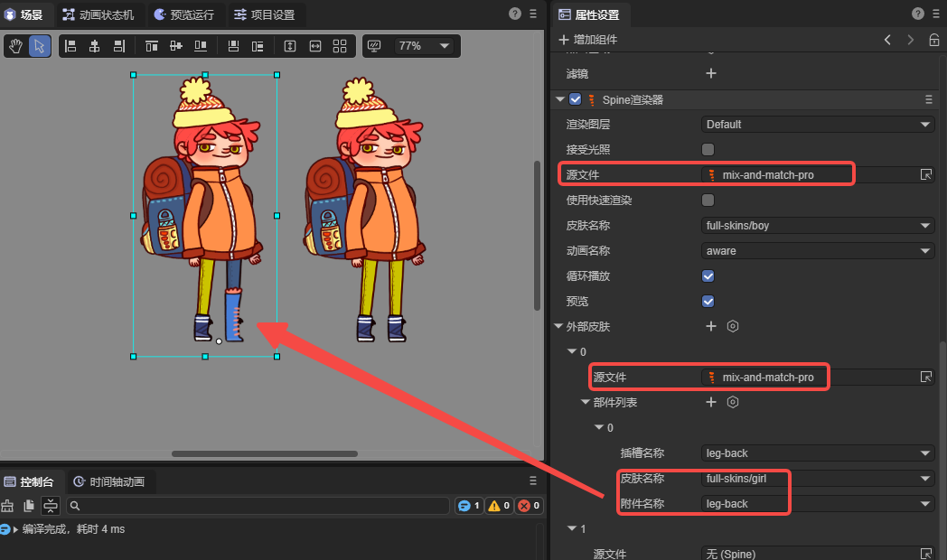Open the 渲染图层 dropdown showing Default

[818, 124]
